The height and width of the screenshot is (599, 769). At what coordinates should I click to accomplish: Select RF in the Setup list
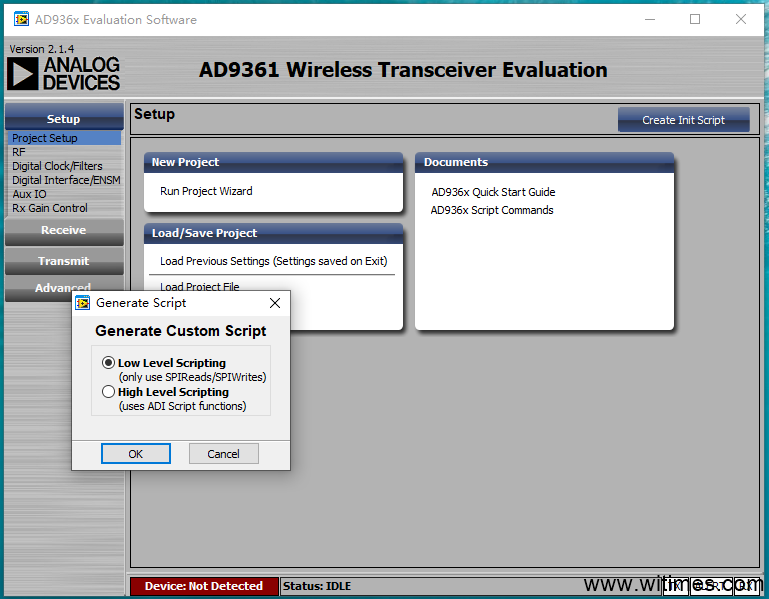19,152
